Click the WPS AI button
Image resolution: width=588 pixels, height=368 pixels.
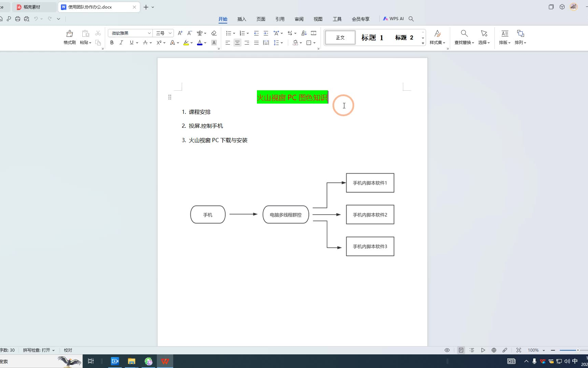pyautogui.click(x=393, y=19)
